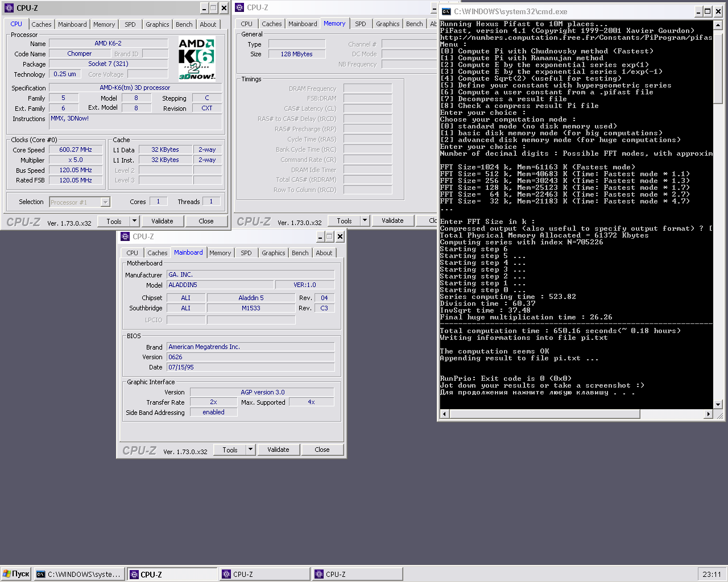The image size is (728, 582).
Task: Expand Tools dropdown arrow in the top-left CPU window
Action: pos(135,221)
